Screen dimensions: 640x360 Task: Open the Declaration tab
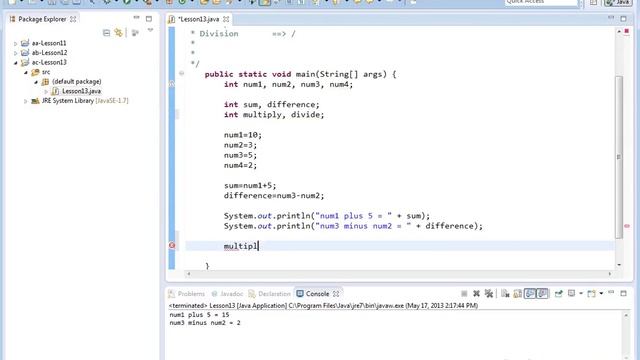point(269,294)
